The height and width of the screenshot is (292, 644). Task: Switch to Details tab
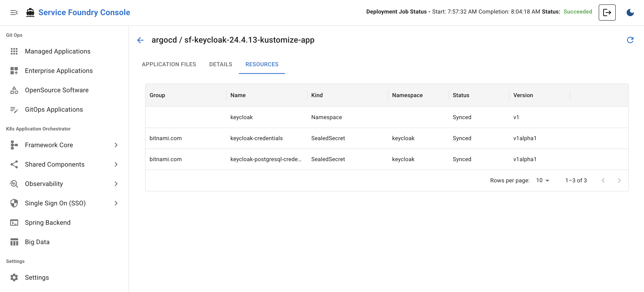pyautogui.click(x=221, y=64)
